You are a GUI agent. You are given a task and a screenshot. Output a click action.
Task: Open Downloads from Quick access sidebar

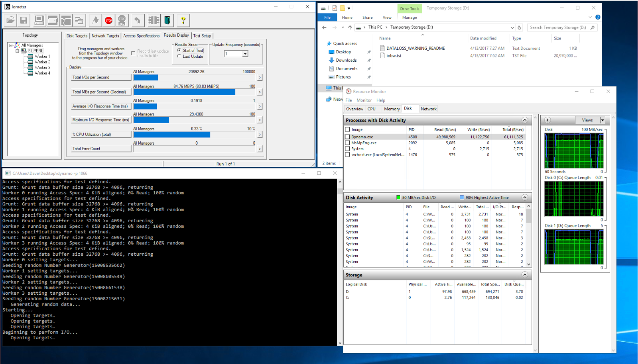pos(346,60)
